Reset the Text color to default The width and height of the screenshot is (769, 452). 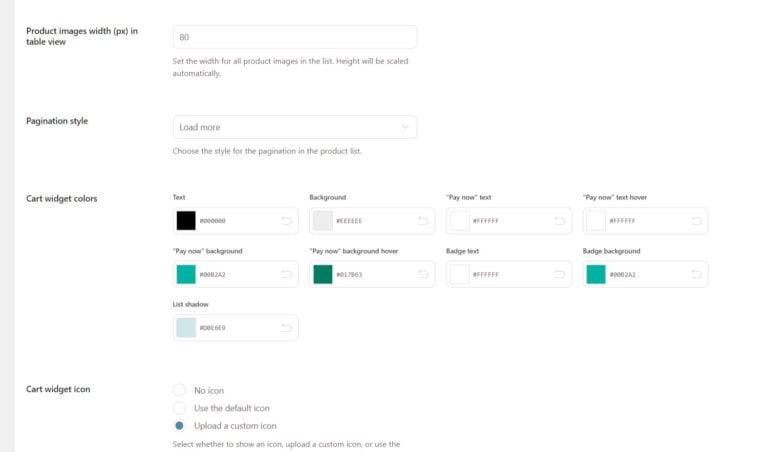tap(287, 221)
